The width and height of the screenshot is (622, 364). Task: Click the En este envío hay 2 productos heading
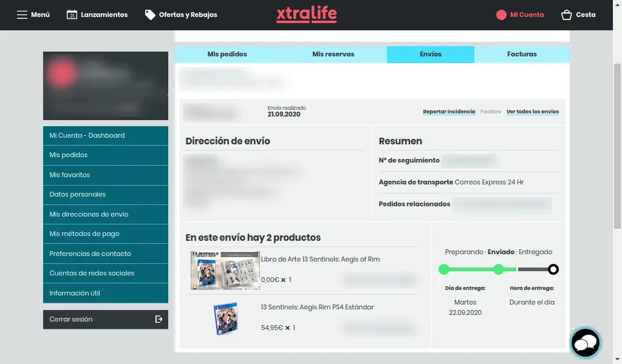(x=253, y=238)
